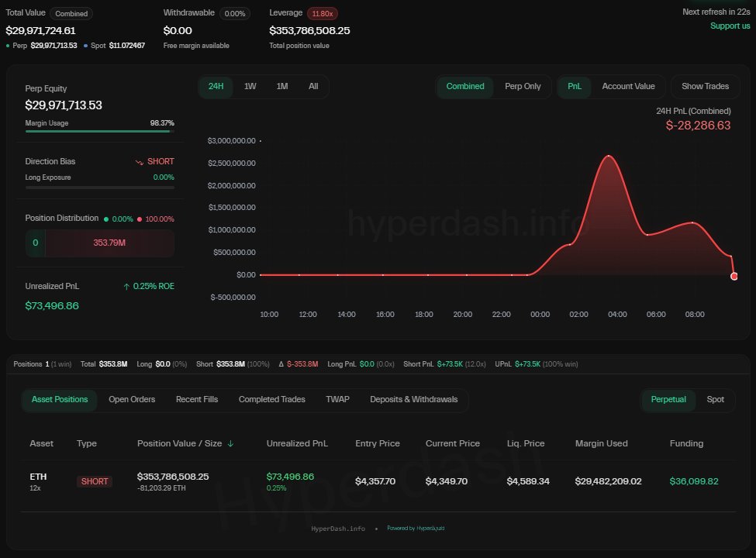This screenshot has width=756, height=558.
Task: Click the Support us link
Action: coord(730,26)
